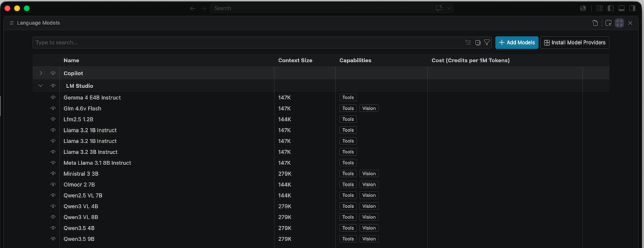Image resolution: width=644 pixels, height=248 pixels.
Task: Hide the Qwen3.5 4B model
Action: (x=53, y=228)
